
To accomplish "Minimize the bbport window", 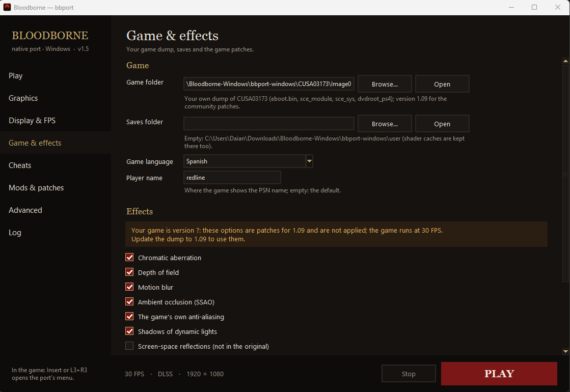I will pos(511,7).
